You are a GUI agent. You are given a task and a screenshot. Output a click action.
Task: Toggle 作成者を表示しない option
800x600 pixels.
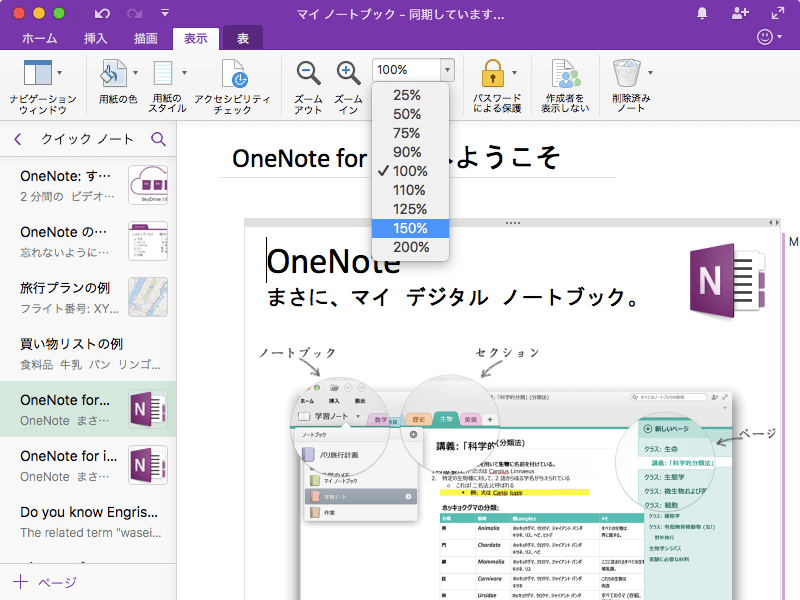pos(565,86)
